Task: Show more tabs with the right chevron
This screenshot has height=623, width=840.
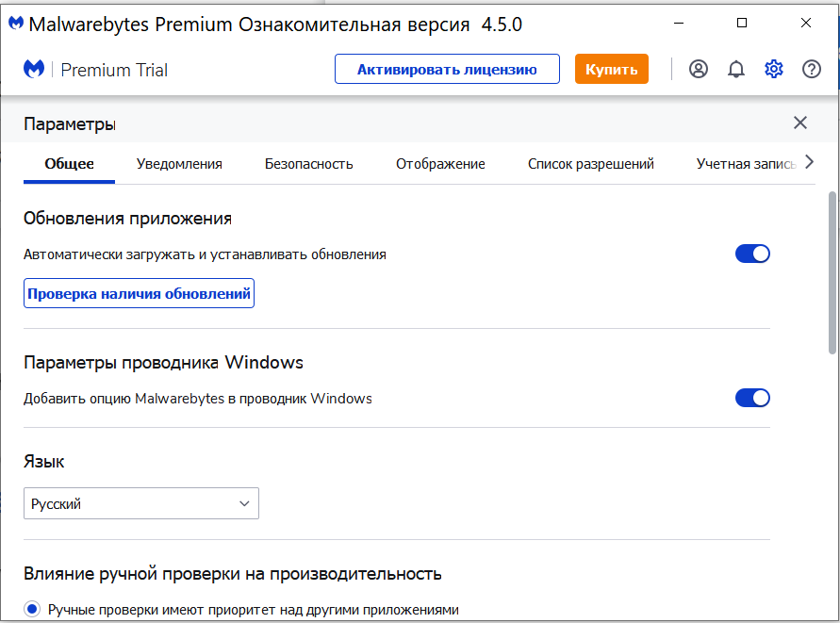Action: tap(810, 162)
